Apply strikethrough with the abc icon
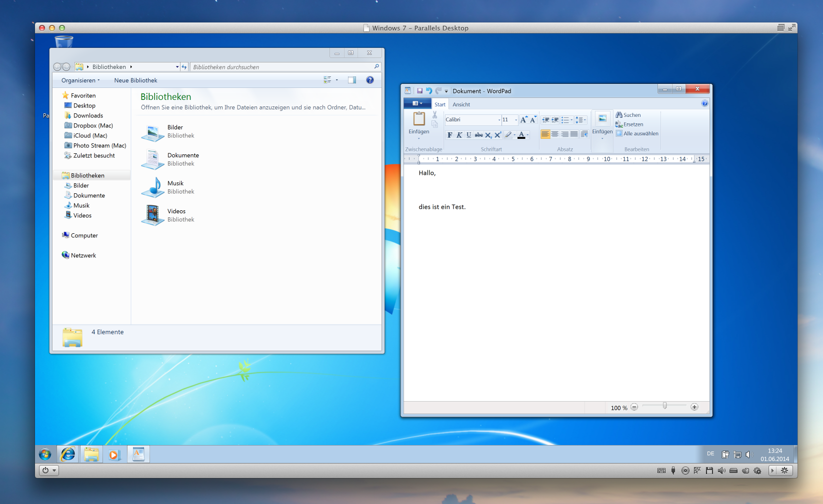The image size is (823, 504). click(478, 135)
